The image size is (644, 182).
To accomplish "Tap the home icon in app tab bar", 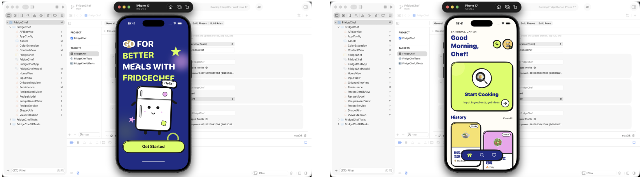I will coord(469,155).
